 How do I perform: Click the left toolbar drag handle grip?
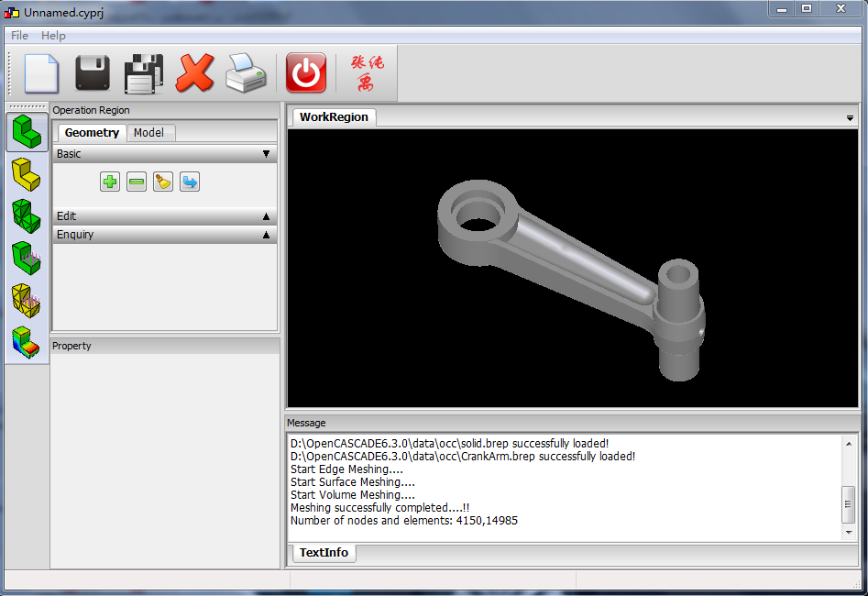[x=27, y=106]
